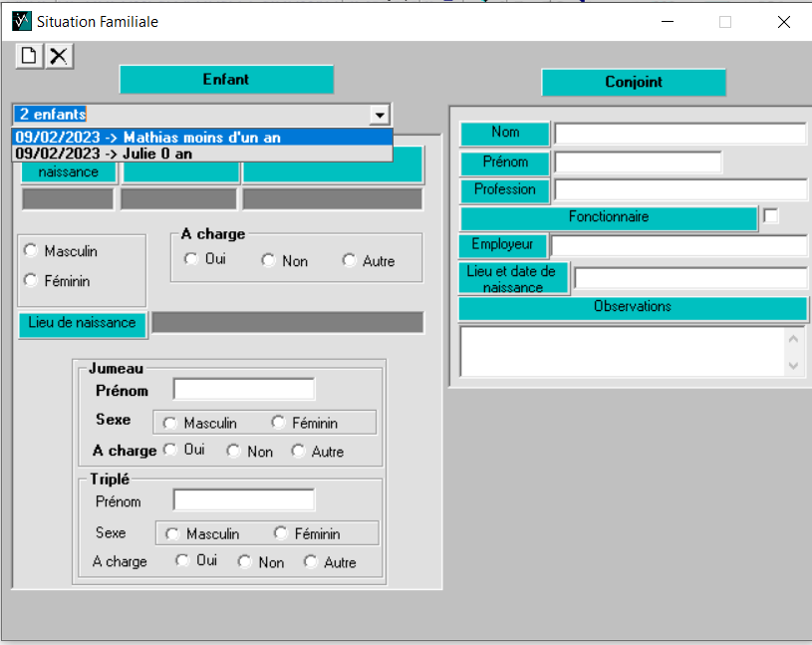The image size is (812, 645).
Task: Click the new blank record icon
Action: tap(29, 56)
